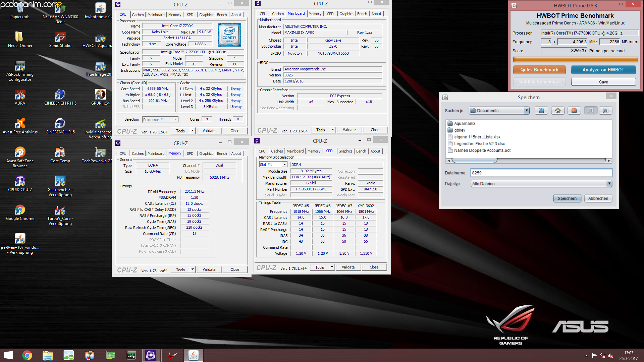The width and height of the screenshot is (644, 362).
Task: Select jre-9 installer desktop shortcut
Action: (x=20, y=243)
